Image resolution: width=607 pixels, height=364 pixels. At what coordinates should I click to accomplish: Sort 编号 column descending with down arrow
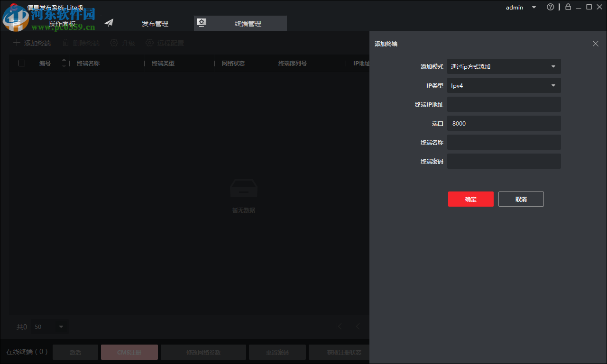63,66
